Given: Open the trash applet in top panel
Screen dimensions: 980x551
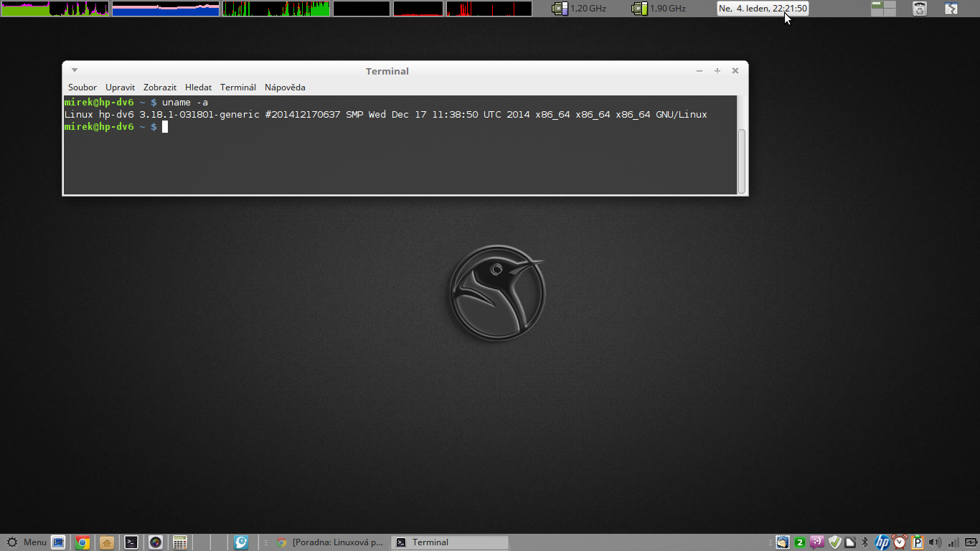Looking at the screenshot, I should pos(919,9).
